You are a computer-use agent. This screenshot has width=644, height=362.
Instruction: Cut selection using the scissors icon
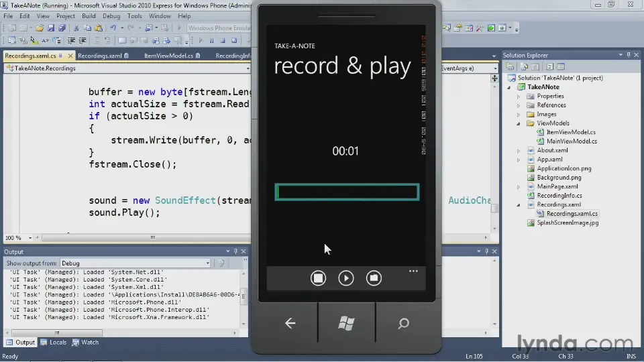point(76,28)
